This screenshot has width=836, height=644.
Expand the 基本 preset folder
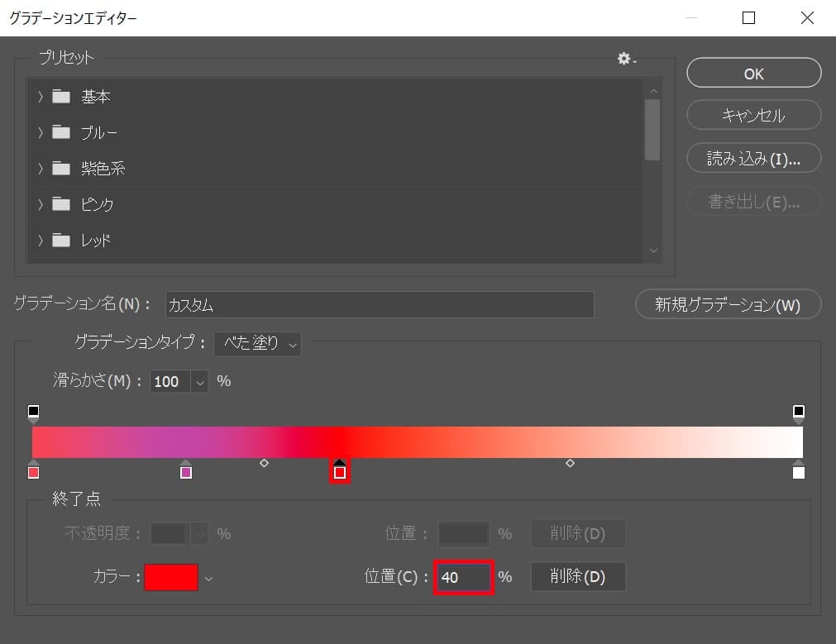tap(41, 97)
